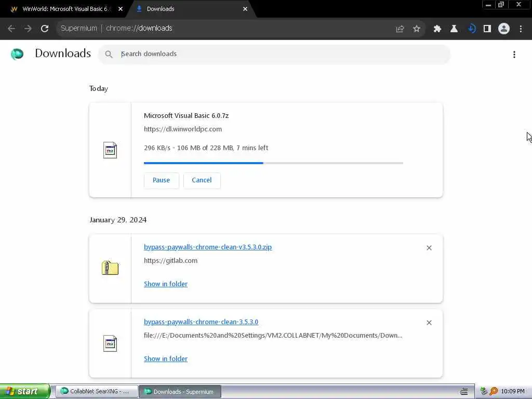Reload the downloads page

pos(45,29)
